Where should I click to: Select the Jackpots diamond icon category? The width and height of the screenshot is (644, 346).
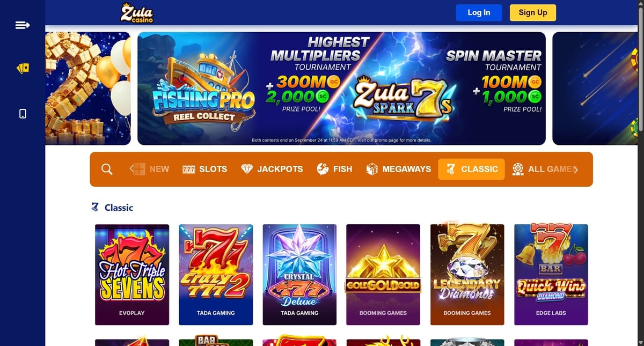[247, 169]
